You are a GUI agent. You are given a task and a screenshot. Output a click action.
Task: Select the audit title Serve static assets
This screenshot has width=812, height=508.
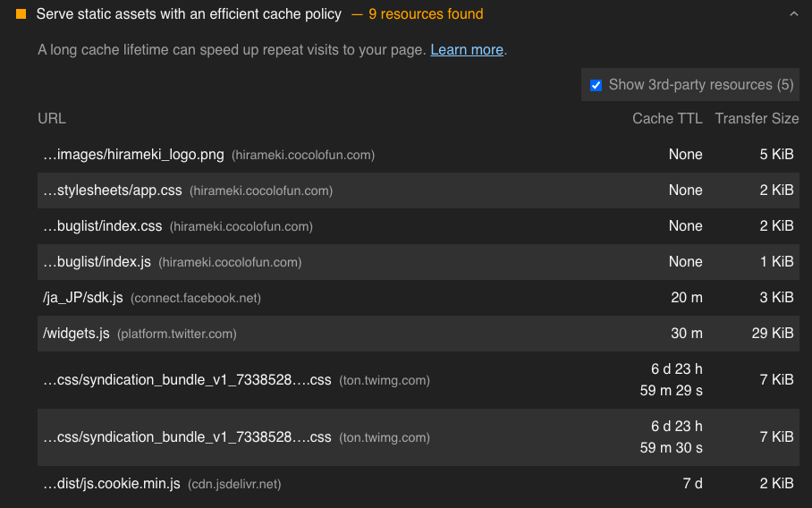(x=189, y=14)
